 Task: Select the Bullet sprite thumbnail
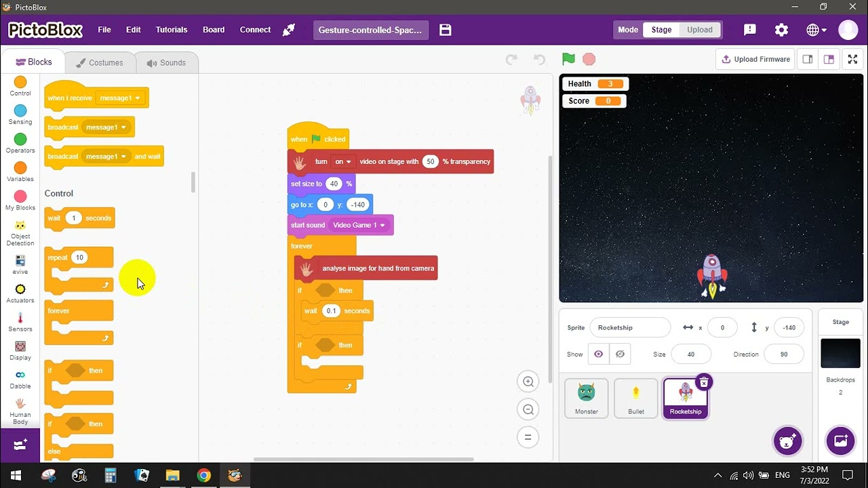(x=636, y=399)
